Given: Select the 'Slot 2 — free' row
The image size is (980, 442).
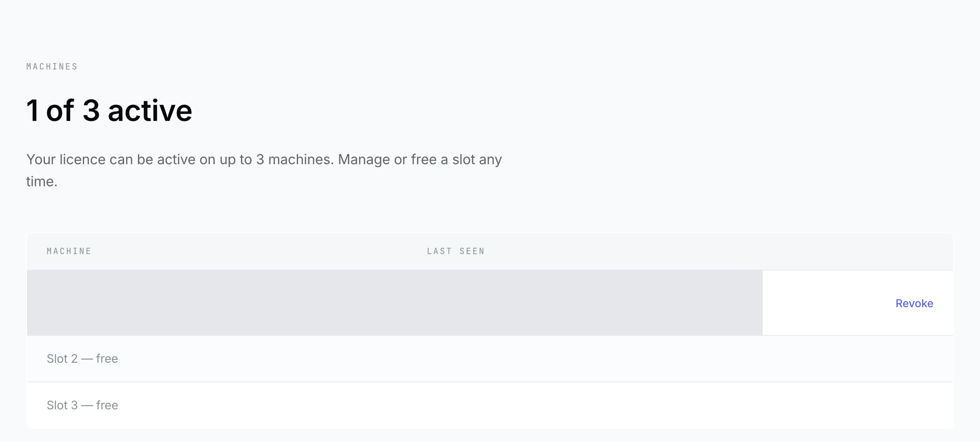Looking at the screenshot, I should tap(490, 359).
